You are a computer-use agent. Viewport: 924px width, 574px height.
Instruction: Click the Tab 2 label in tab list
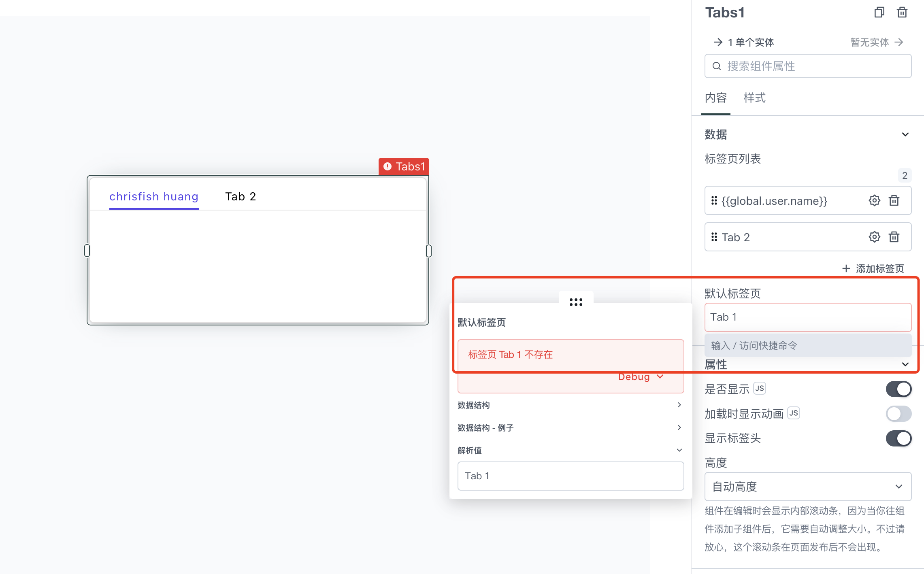click(x=736, y=237)
